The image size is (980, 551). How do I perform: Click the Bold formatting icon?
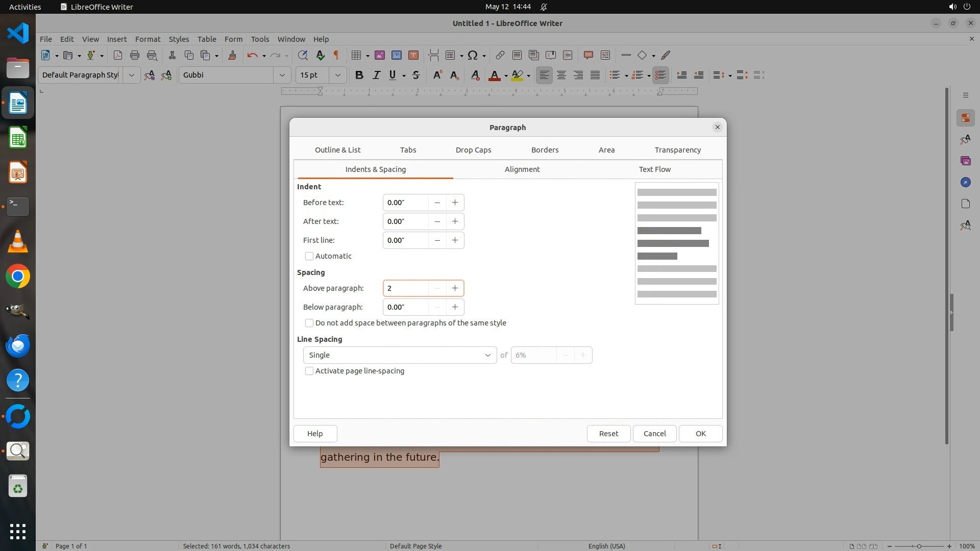(x=359, y=75)
